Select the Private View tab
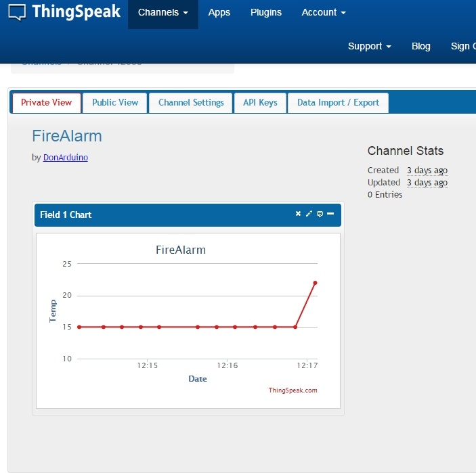The image size is (476, 473). click(47, 103)
